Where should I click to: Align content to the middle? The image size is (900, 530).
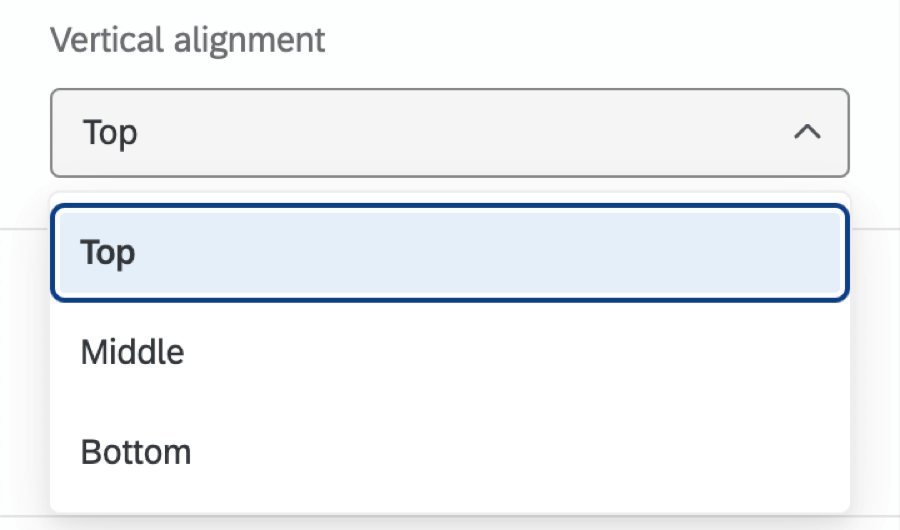pyautogui.click(x=133, y=352)
